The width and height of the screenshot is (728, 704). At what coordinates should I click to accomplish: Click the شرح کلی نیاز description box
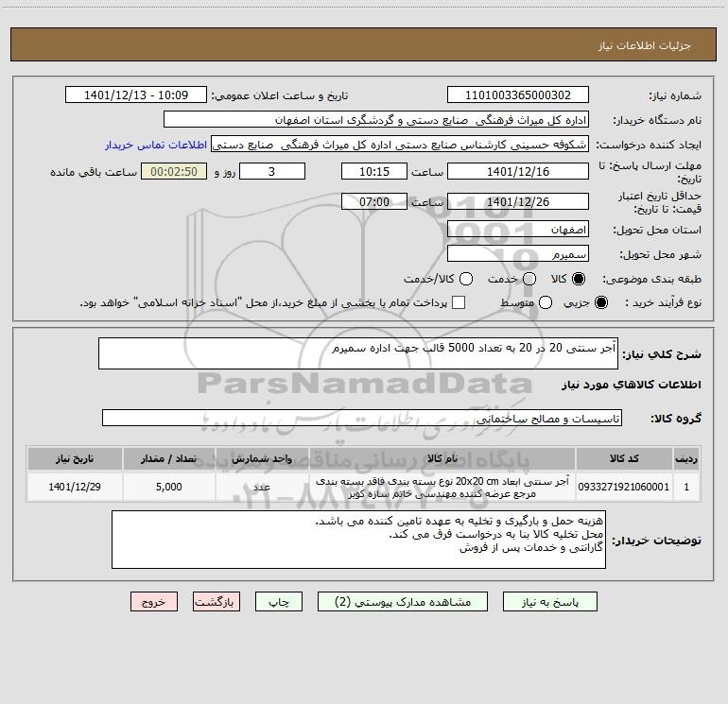[x=358, y=353]
